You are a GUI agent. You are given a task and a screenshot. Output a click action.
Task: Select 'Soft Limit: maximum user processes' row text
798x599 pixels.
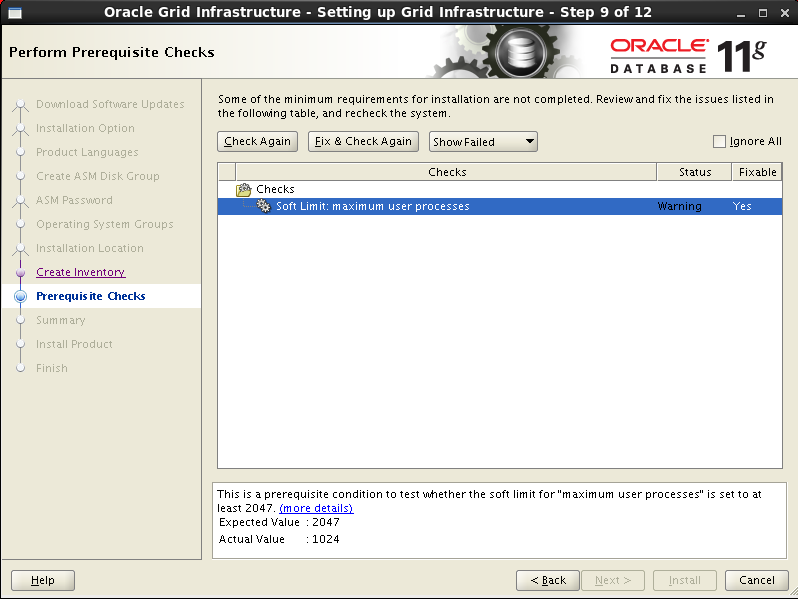(373, 206)
